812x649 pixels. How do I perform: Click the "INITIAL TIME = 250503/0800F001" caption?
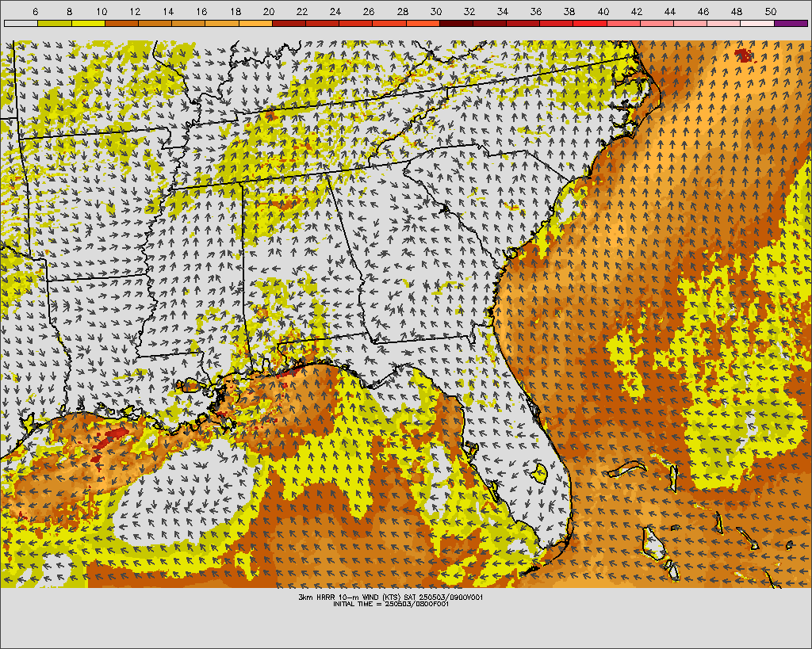pos(391,604)
